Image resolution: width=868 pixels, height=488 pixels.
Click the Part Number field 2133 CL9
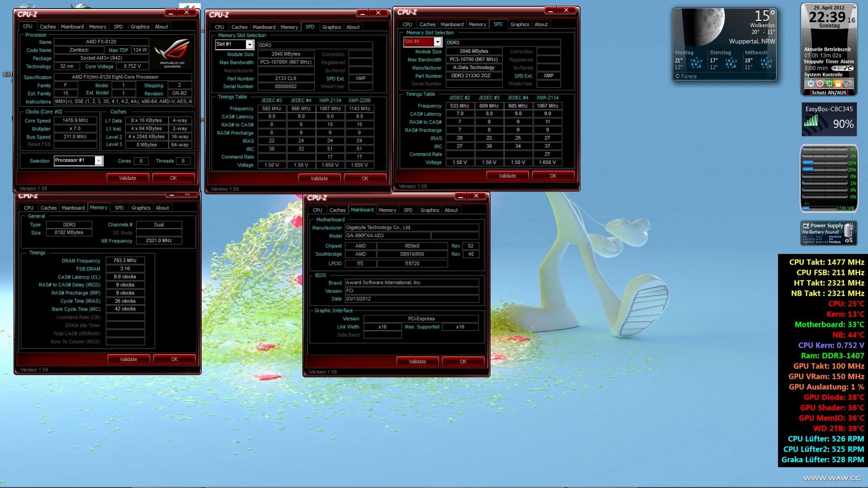(x=286, y=78)
